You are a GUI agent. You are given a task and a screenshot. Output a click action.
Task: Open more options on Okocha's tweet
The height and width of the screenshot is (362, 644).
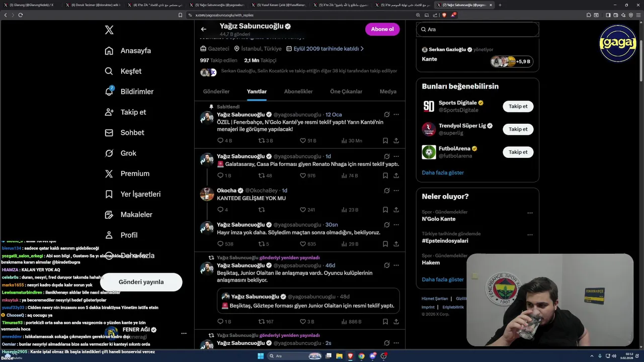click(396, 191)
